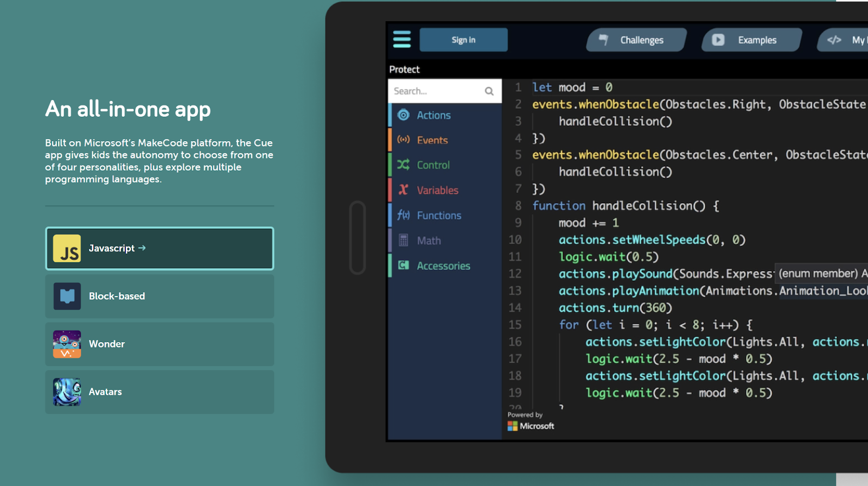Choose the Wonder option card
Screen dimensions: 868x486
pos(159,344)
